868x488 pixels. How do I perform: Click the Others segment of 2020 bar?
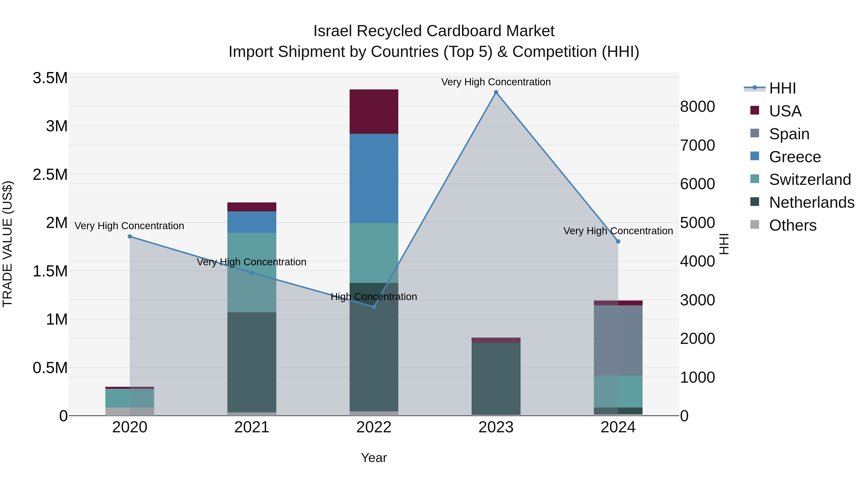click(130, 412)
